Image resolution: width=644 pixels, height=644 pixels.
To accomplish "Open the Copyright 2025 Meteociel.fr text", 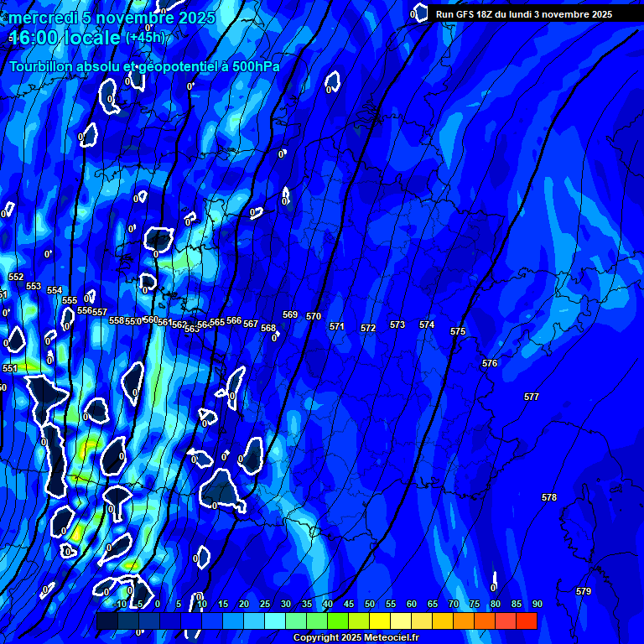I will click(356, 638).
